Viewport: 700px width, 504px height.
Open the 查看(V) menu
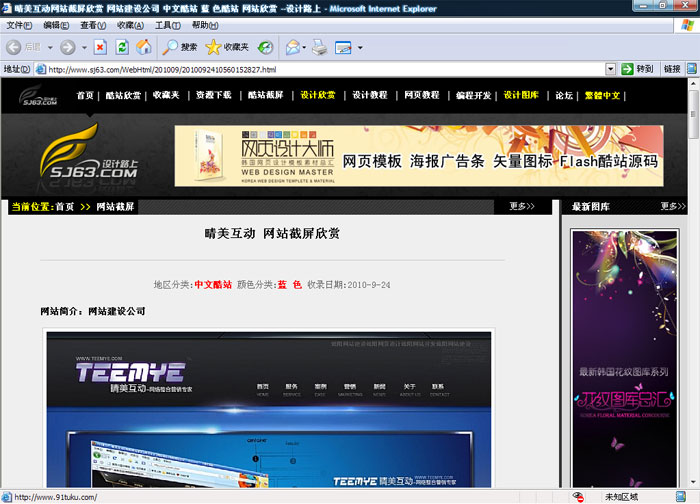93,25
